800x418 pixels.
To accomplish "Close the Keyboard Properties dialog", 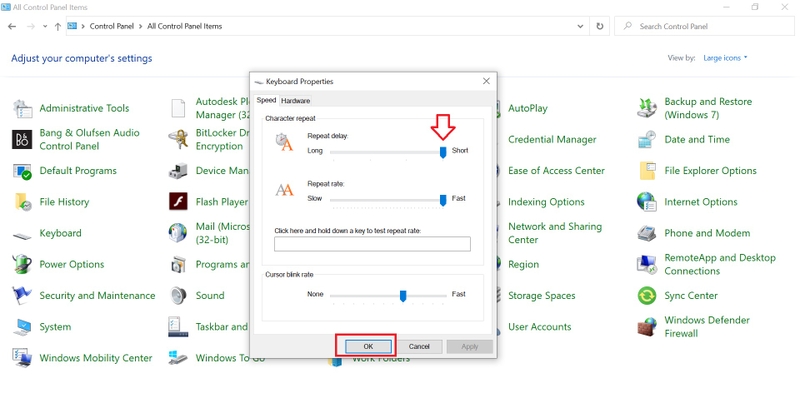I will (x=486, y=81).
